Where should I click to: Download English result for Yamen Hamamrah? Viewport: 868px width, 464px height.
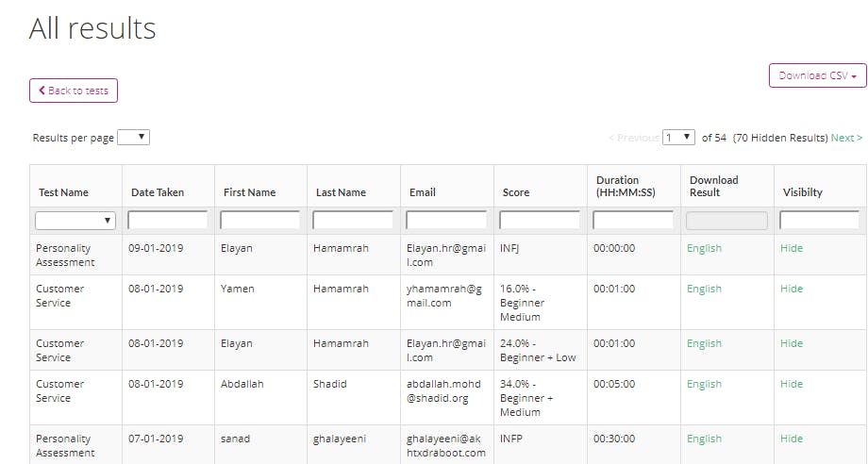point(704,289)
